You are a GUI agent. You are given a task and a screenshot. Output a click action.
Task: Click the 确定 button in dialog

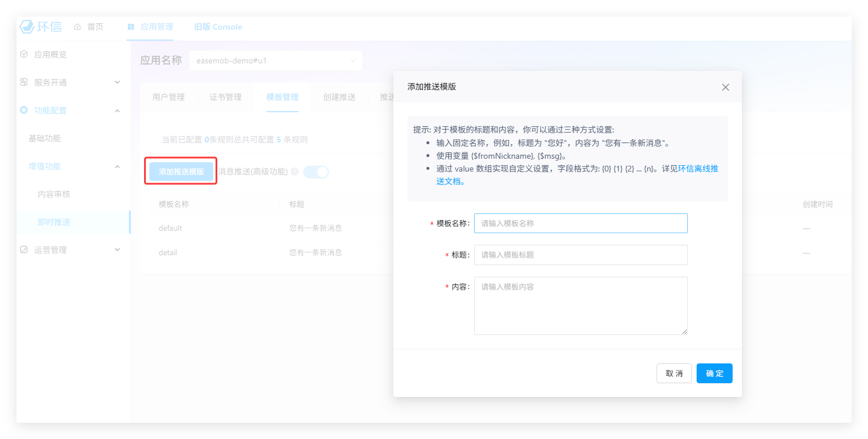[x=714, y=373]
